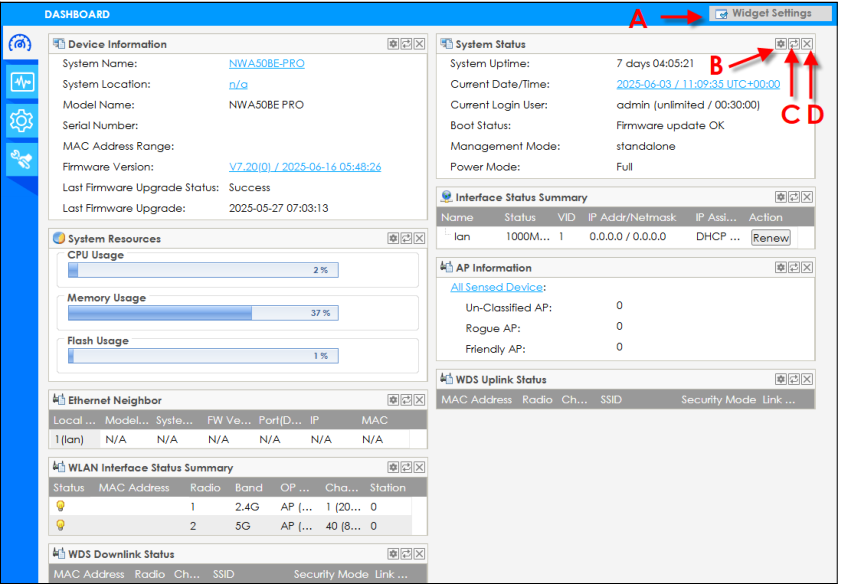Open gear settings on WLAN Interface Status Summary
Viewport: 841px width, 584px height.
pos(393,467)
